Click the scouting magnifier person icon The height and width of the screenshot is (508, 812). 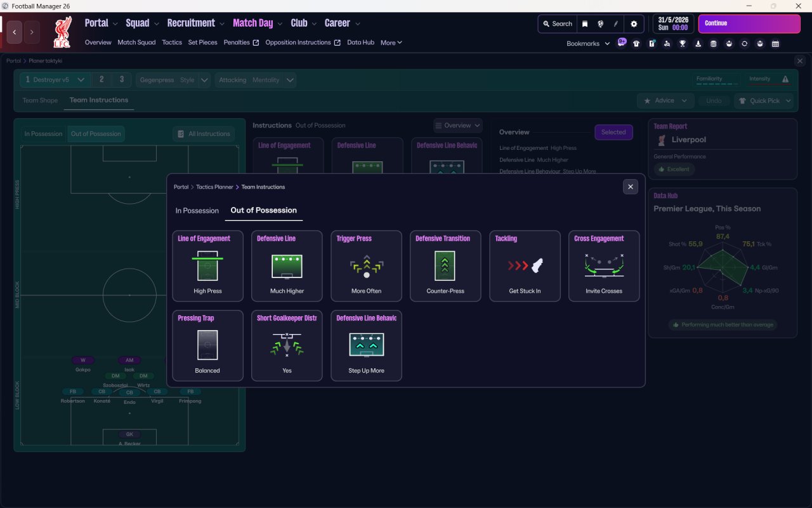coord(667,44)
